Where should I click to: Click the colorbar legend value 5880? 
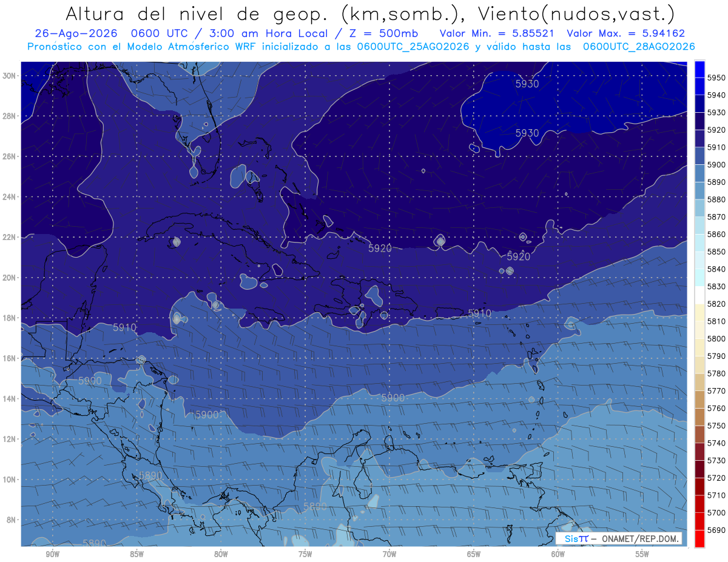tap(716, 199)
